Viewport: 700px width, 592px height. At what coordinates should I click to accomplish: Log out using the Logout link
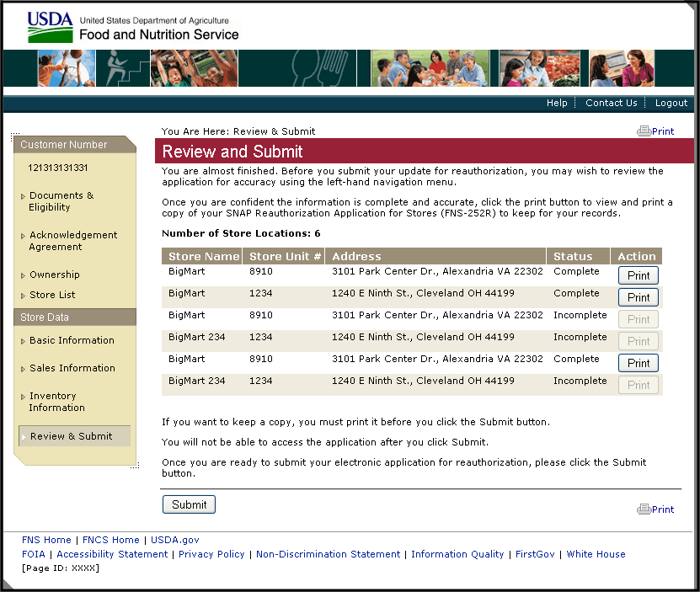[671, 103]
